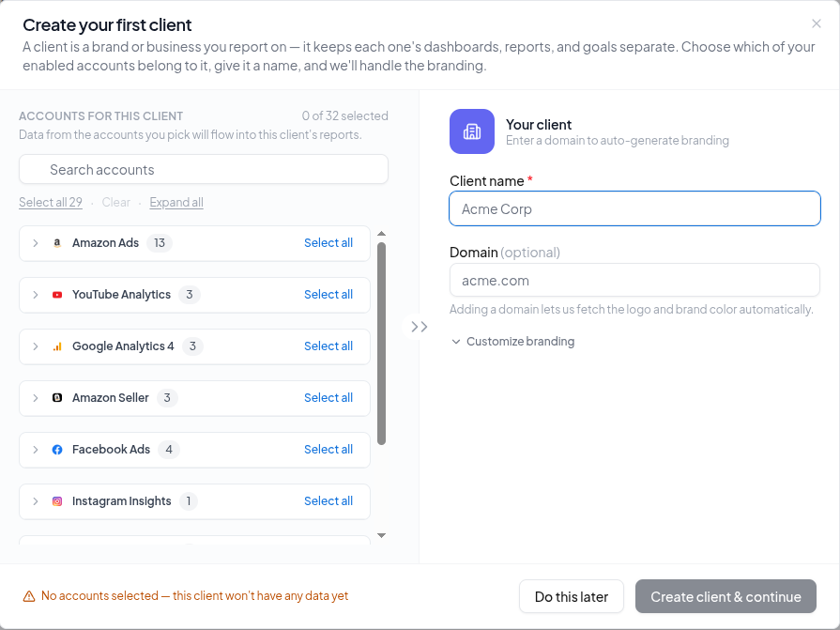Click the Client name input field

click(634, 208)
